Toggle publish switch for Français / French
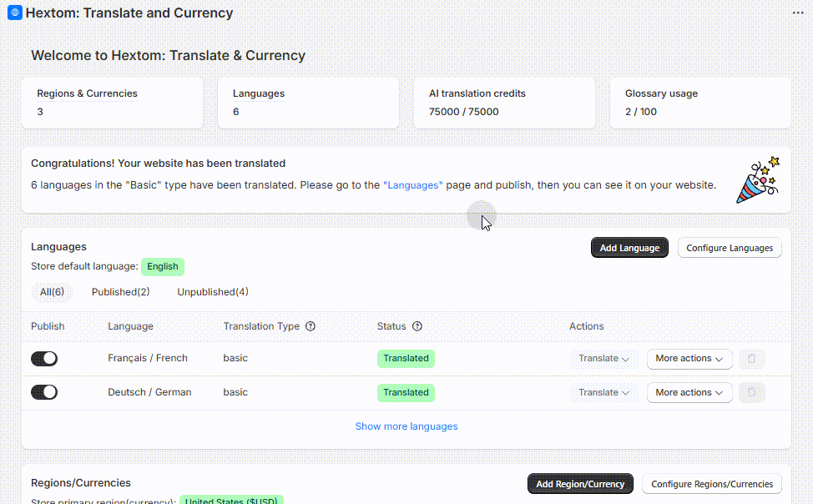The height and width of the screenshot is (504, 813). coord(44,358)
